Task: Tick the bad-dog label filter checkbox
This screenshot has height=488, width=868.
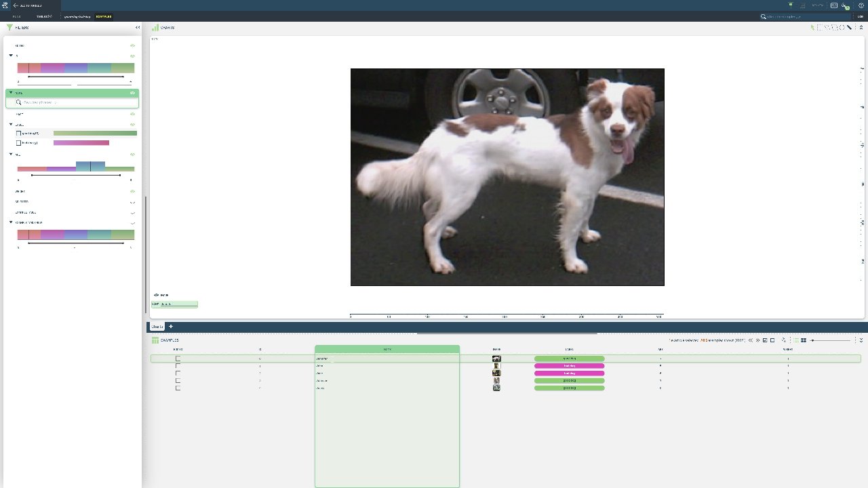Action: point(18,142)
